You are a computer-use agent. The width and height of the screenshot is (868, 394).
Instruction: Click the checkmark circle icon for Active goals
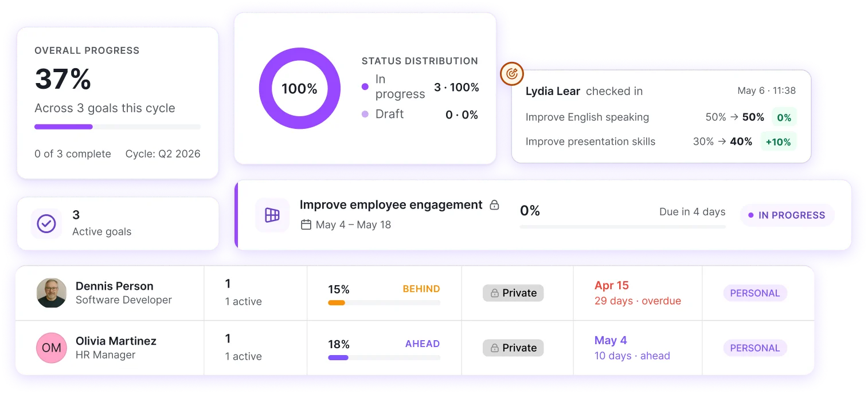click(46, 223)
